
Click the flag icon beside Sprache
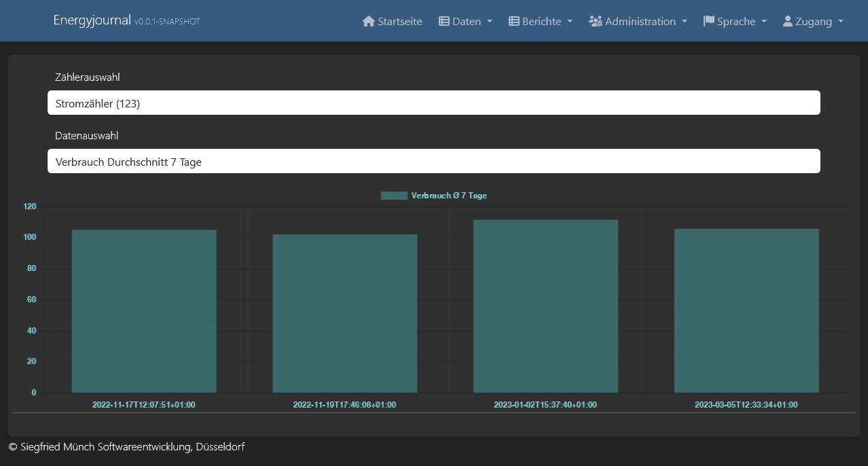pos(709,21)
